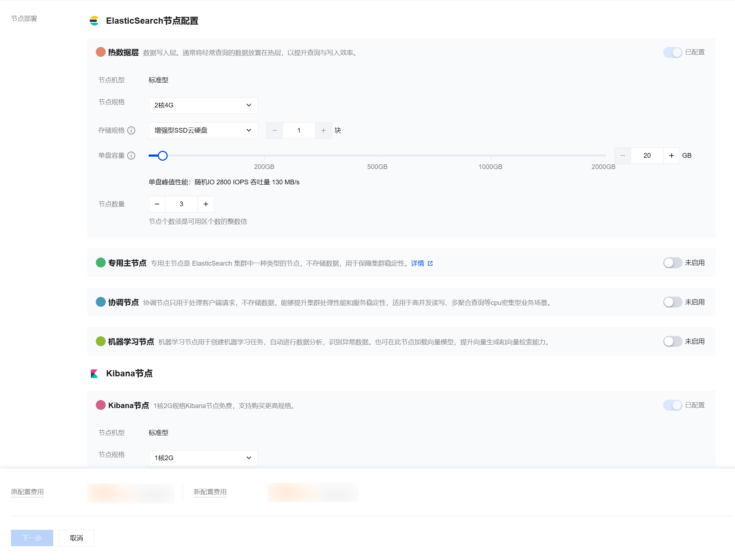Open external link icon next to 详情
The image size is (735, 560).
coord(430,263)
